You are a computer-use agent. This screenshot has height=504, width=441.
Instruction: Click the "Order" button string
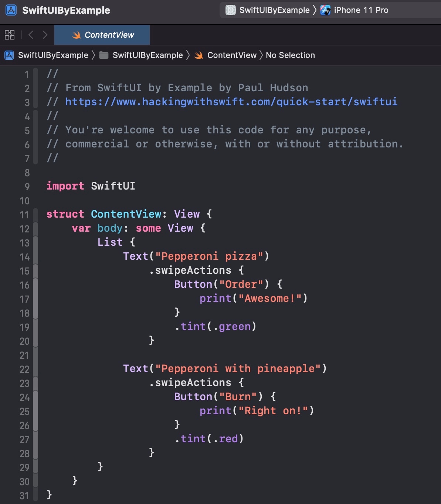coord(241,284)
